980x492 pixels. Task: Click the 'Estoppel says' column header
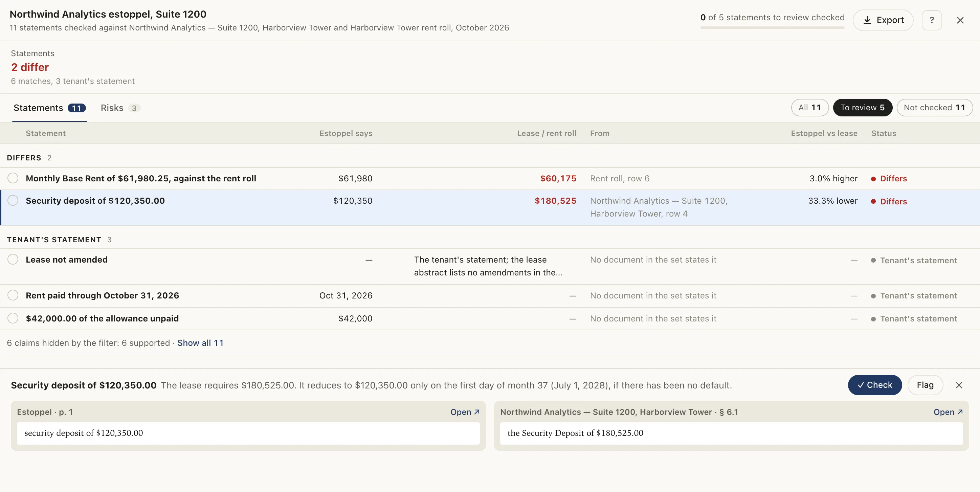click(x=346, y=133)
